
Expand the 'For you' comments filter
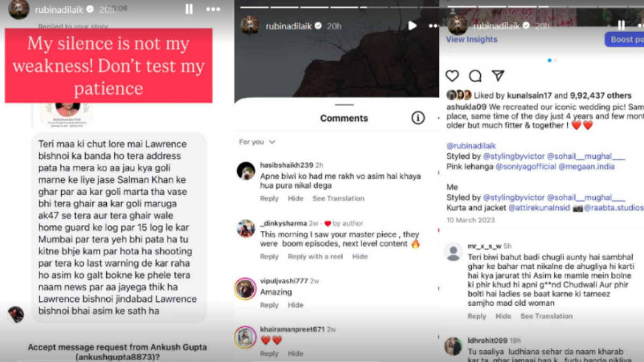click(257, 142)
